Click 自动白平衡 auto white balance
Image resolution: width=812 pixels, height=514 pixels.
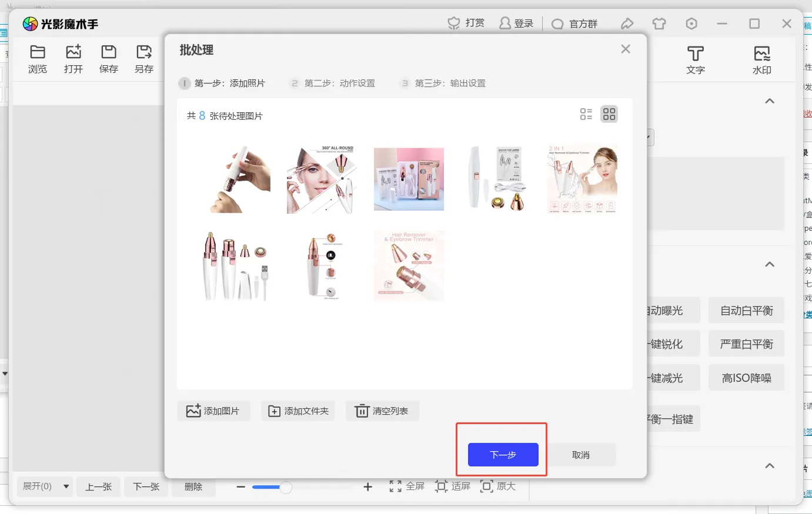pyautogui.click(x=747, y=310)
